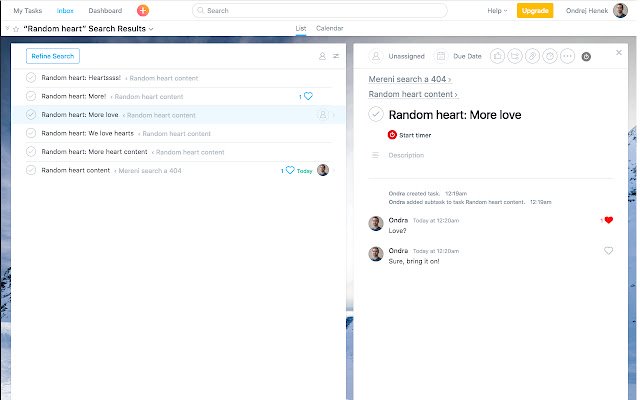
Task: Close the task details pane
Action: (619, 53)
